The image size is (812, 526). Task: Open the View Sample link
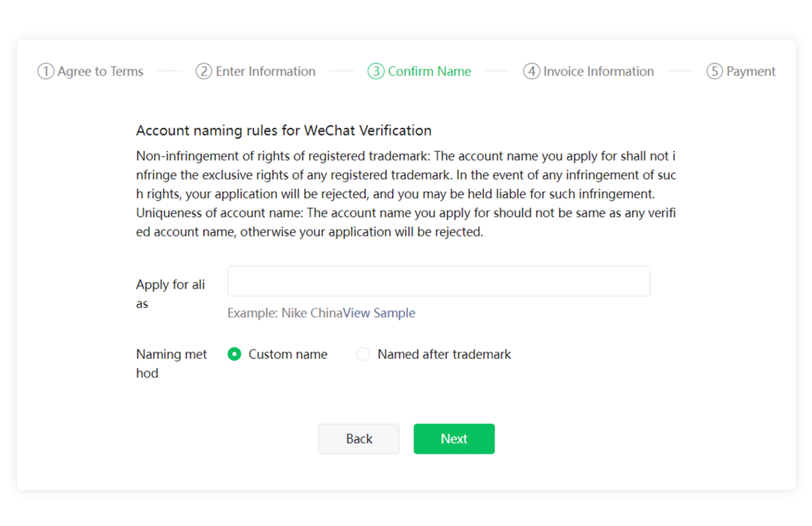[379, 313]
